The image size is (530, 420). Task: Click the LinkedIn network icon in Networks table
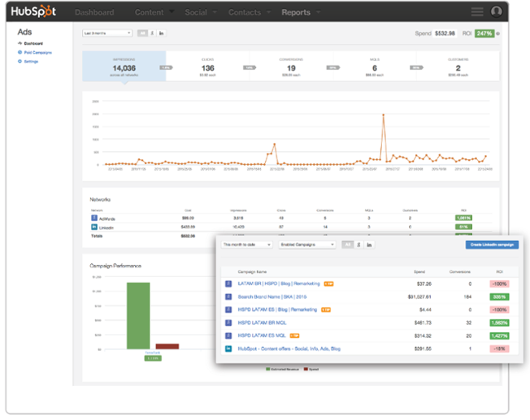click(x=94, y=227)
